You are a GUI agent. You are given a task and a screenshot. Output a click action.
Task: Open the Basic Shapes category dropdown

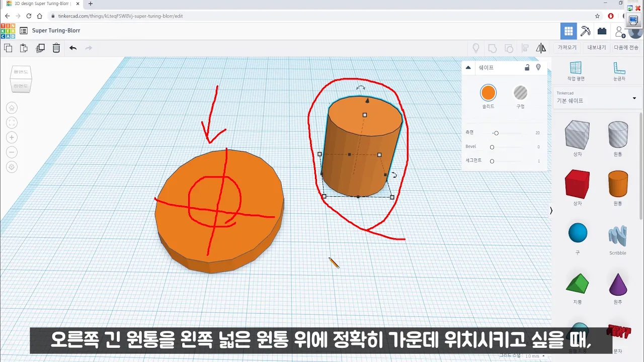(x=597, y=98)
